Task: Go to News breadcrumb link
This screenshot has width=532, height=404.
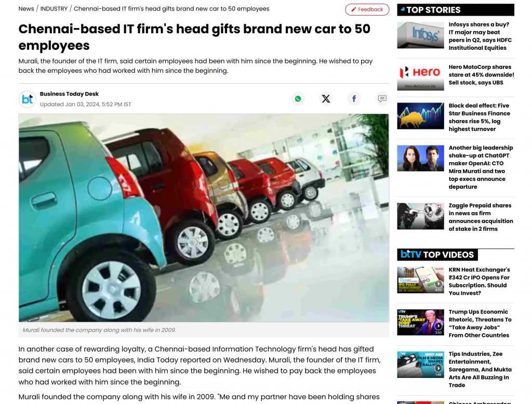Action: pyautogui.click(x=26, y=9)
